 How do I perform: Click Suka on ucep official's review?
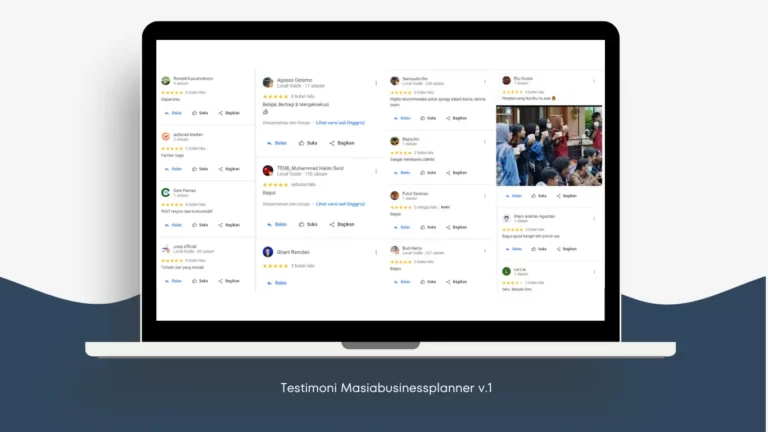(200, 281)
